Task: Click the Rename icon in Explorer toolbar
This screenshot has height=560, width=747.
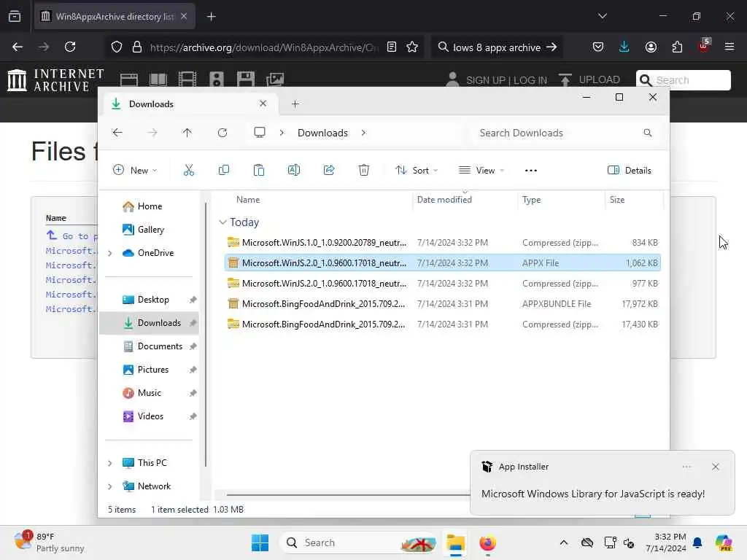Action: click(294, 170)
